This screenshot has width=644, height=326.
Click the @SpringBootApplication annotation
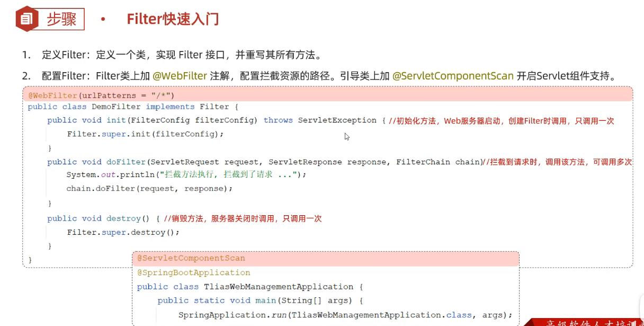(194, 272)
